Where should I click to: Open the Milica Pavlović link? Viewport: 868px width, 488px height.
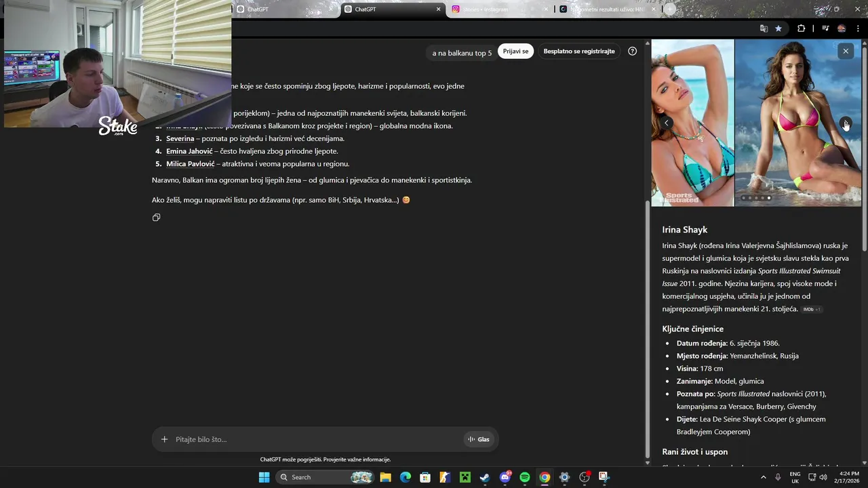point(190,164)
